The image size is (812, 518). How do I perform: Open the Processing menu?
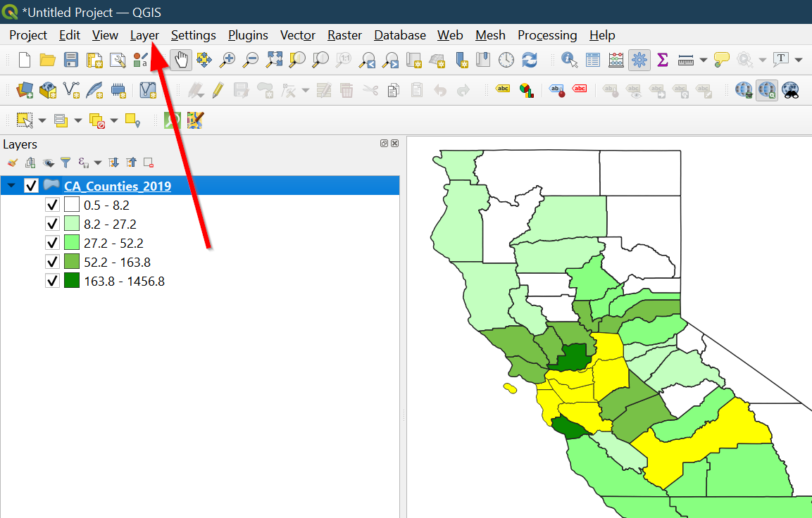[546, 35]
